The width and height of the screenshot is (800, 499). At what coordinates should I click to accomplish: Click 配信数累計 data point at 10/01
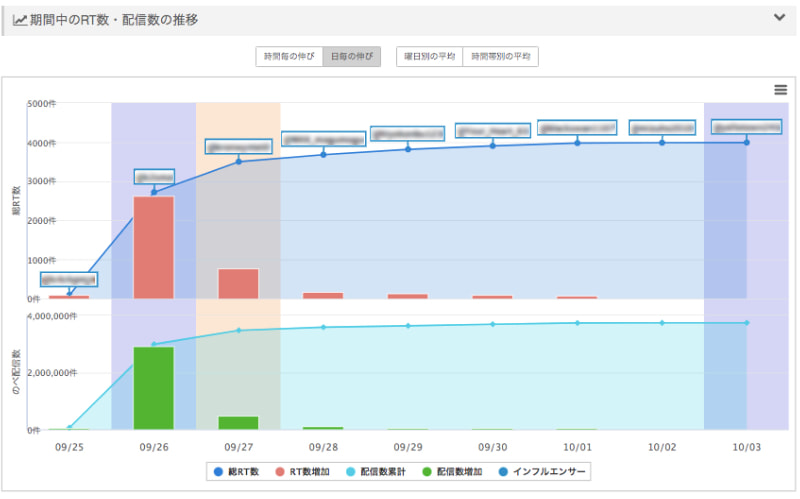[577, 323]
